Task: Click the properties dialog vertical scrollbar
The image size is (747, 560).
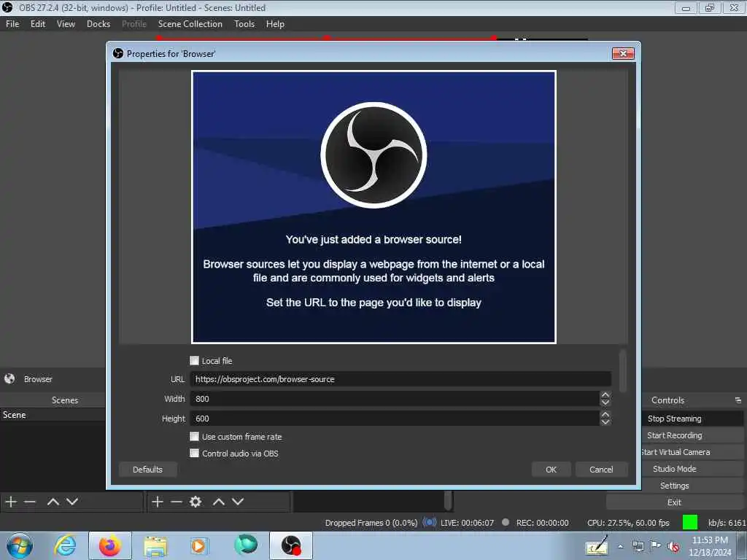Action: (622, 371)
